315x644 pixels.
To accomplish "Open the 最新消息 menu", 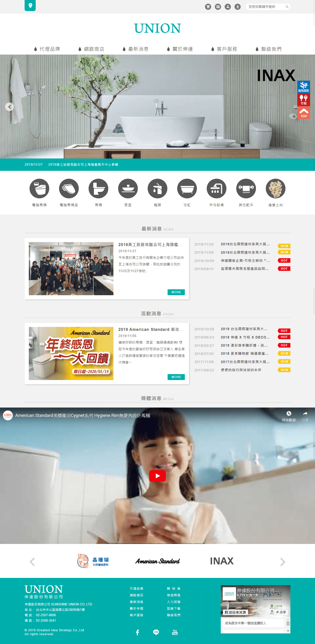I will [136, 49].
